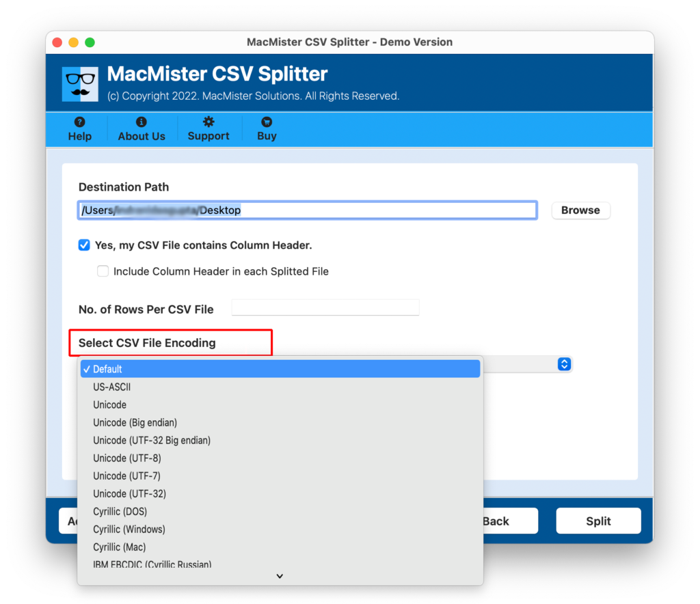The width and height of the screenshot is (700, 604).
Task: Open the About Us info icon
Action: tap(142, 122)
